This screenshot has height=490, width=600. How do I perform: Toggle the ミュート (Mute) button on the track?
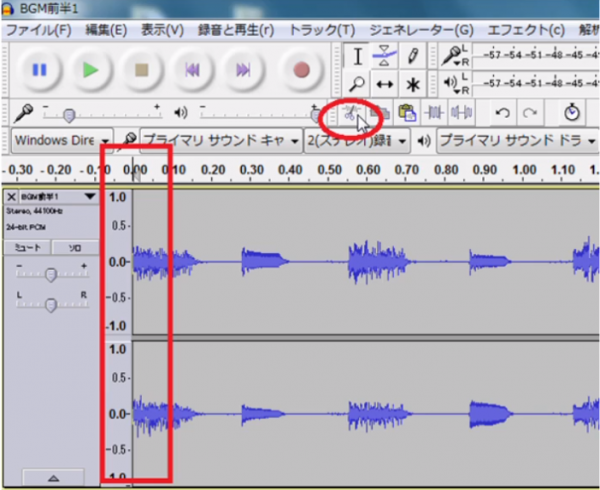coord(27,246)
